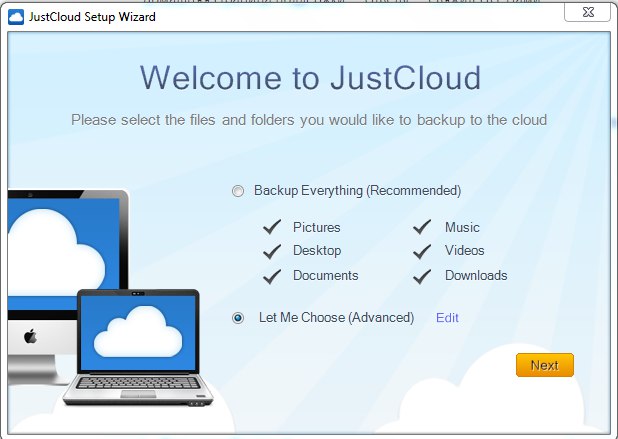Click the JustCloud cloud icon in title bar
Screen dimensions: 618x439
[x=16, y=17]
